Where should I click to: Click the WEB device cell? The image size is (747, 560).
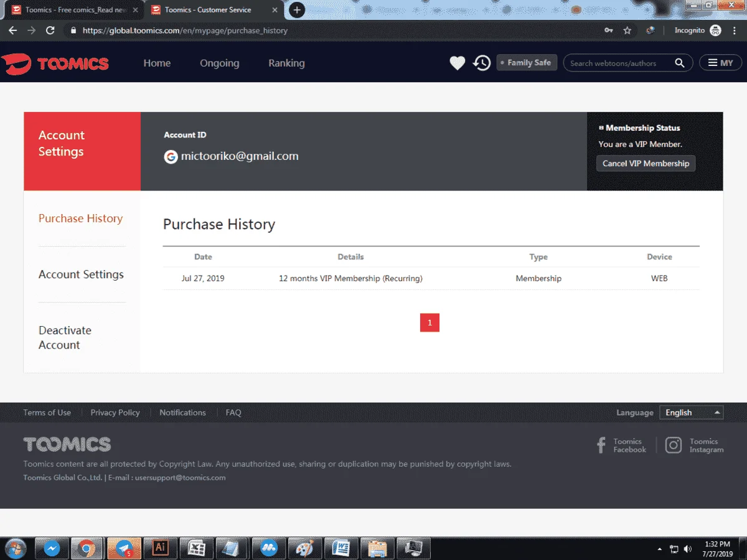pyautogui.click(x=659, y=279)
